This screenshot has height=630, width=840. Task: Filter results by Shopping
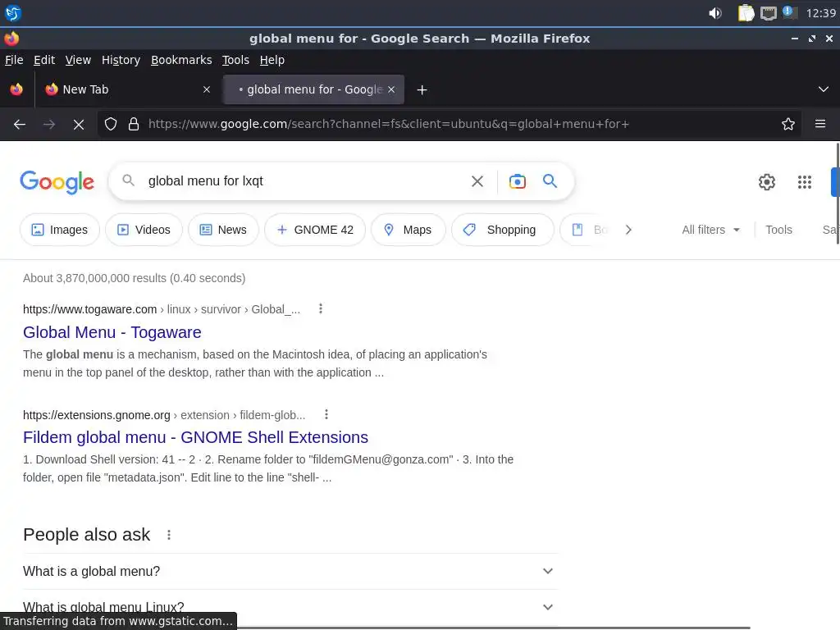[x=503, y=230]
